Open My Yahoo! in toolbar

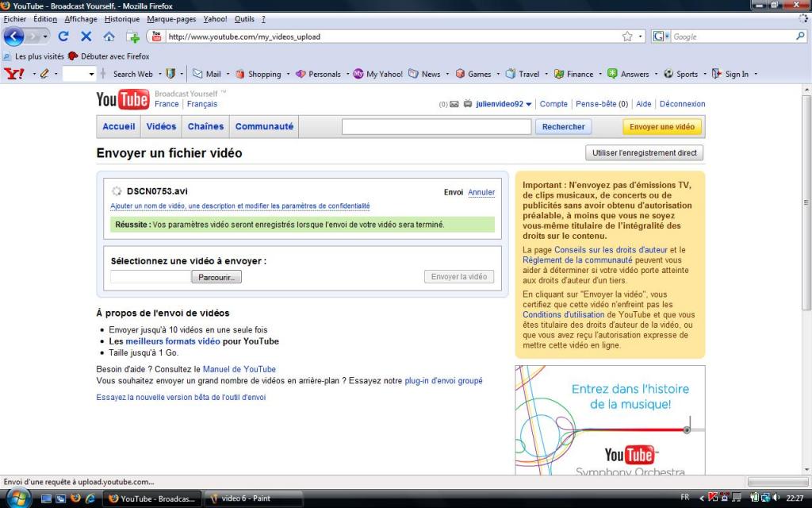pos(378,74)
